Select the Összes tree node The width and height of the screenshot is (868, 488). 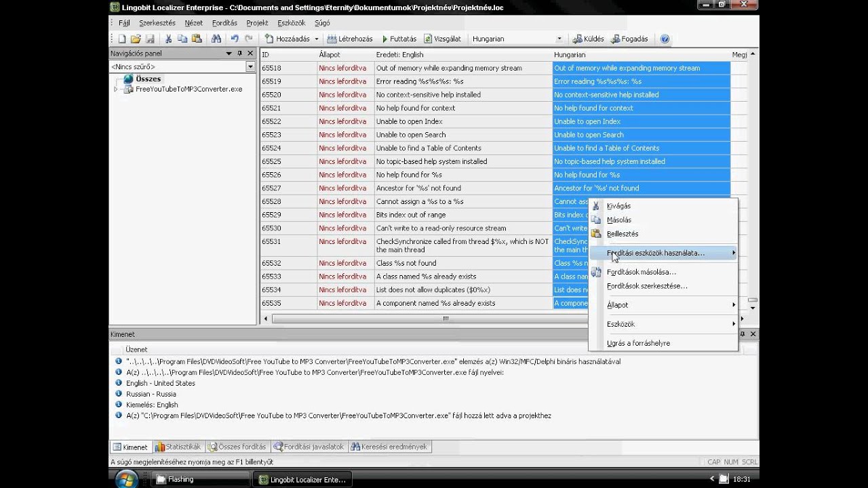[x=148, y=79]
